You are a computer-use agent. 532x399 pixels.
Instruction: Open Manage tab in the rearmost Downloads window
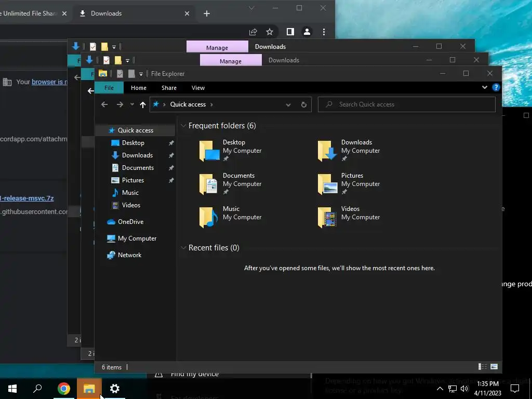217,47
